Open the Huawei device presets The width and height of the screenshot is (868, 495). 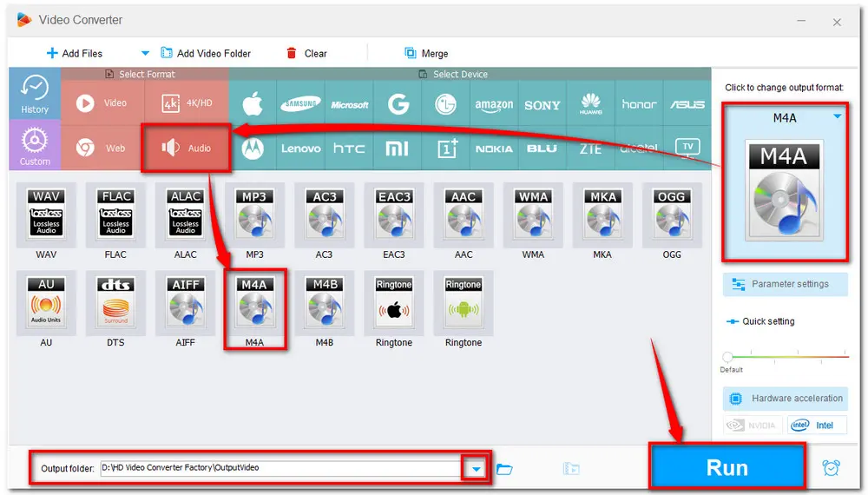(590, 103)
